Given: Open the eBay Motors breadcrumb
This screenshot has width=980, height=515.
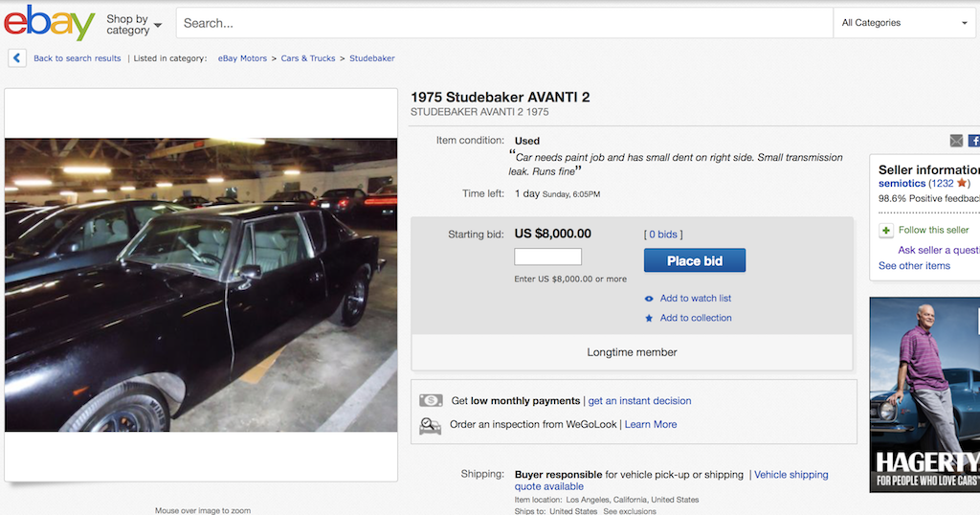Looking at the screenshot, I should [242, 58].
